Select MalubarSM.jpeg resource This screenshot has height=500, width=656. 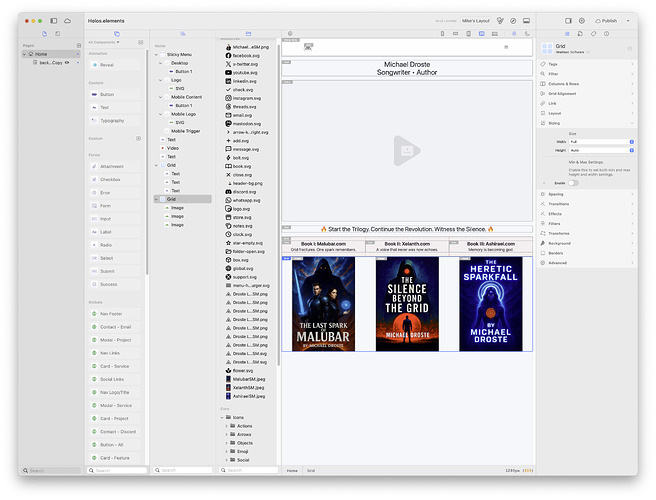pyautogui.click(x=249, y=379)
